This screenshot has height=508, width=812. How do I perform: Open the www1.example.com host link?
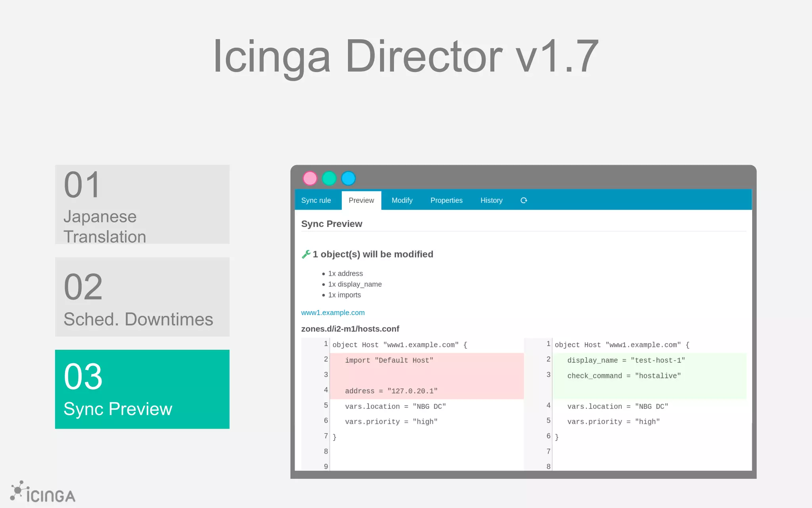(333, 313)
